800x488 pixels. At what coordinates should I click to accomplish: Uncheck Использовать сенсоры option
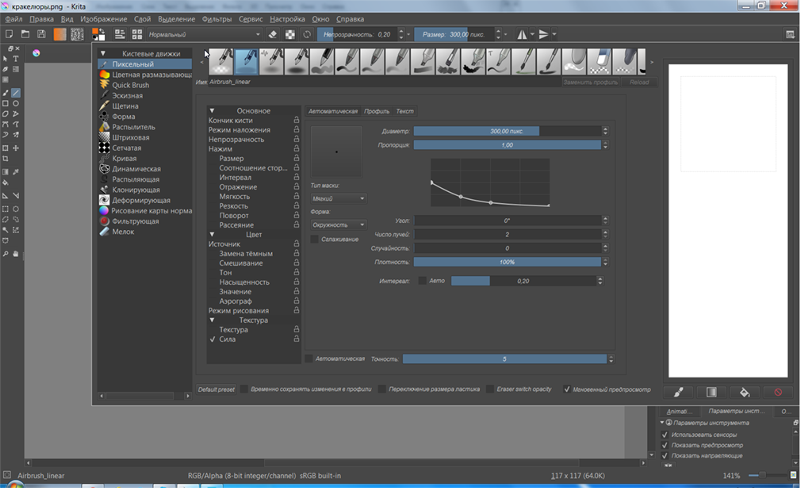tap(665, 435)
